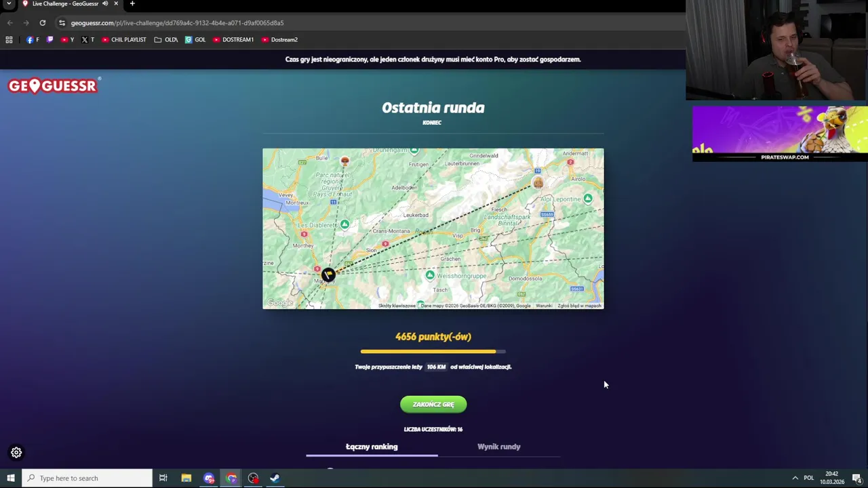Viewport: 868px width, 488px height.
Task: Open the settings gear icon
Action: click(x=16, y=452)
